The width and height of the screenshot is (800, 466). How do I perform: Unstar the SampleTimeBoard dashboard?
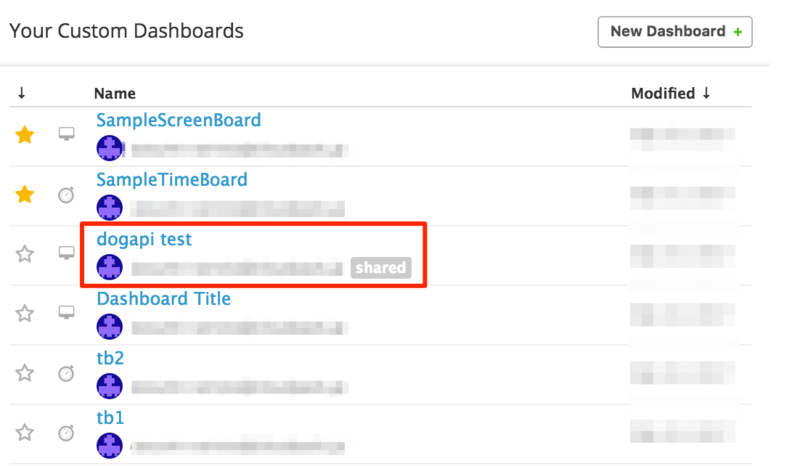pyautogui.click(x=24, y=194)
